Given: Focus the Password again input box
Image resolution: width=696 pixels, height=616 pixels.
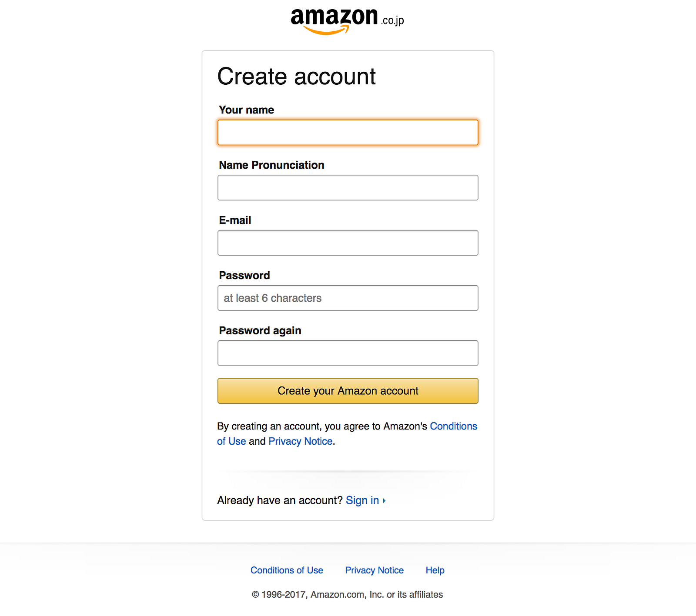Looking at the screenshot, I should (x=348, y=353).
